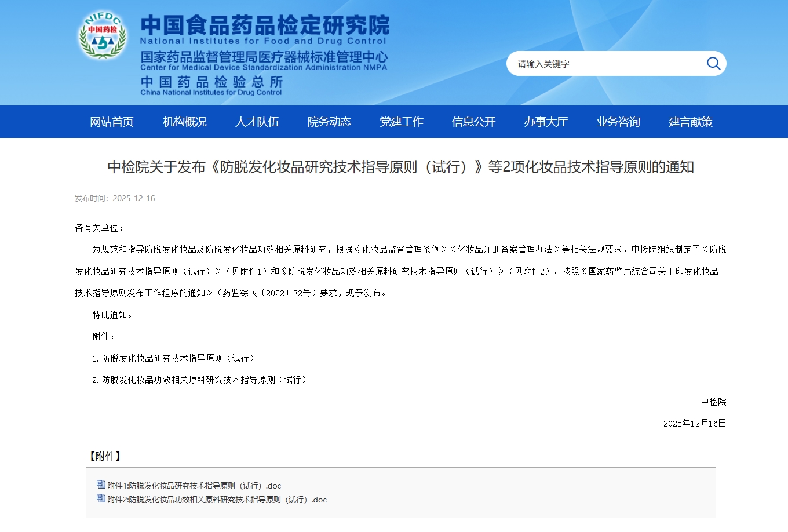Screen dimensions: 788x532
Task: Open the 办事大厅 menu
Action: [x=546, y=122]
